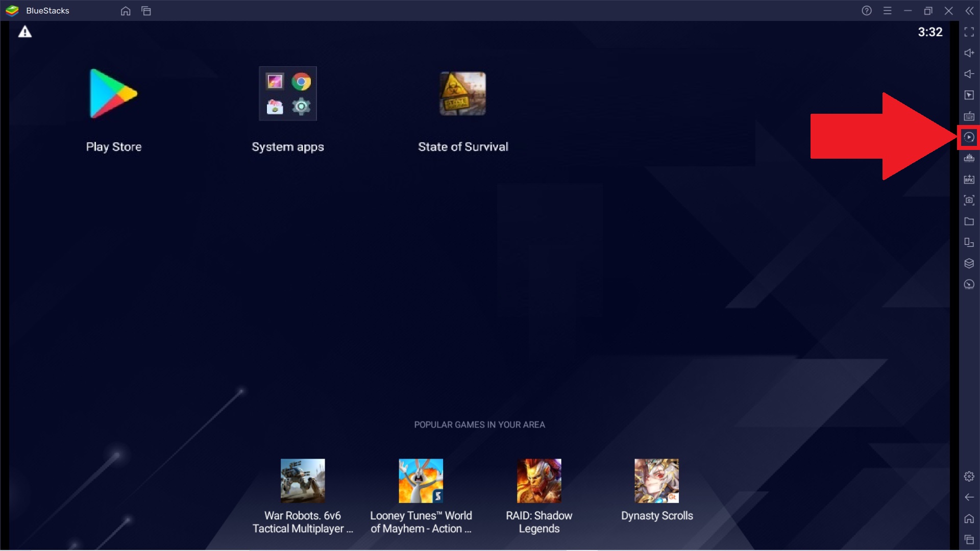Enter full screen mode from sidebar

pos(969,32)
